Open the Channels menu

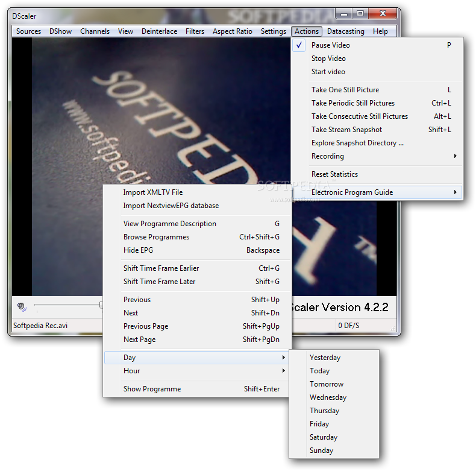point(95,31)
